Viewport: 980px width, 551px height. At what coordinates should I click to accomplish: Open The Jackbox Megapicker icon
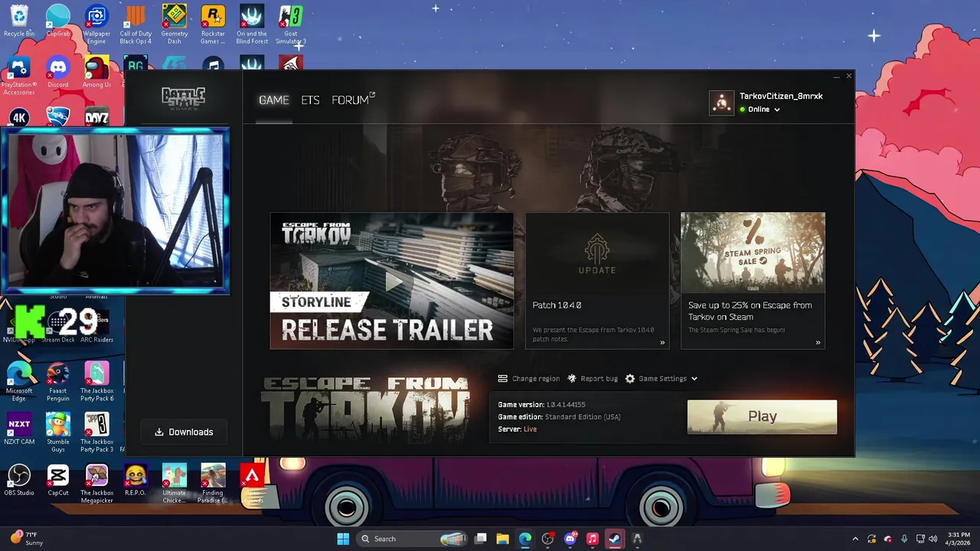click(96, 484)
